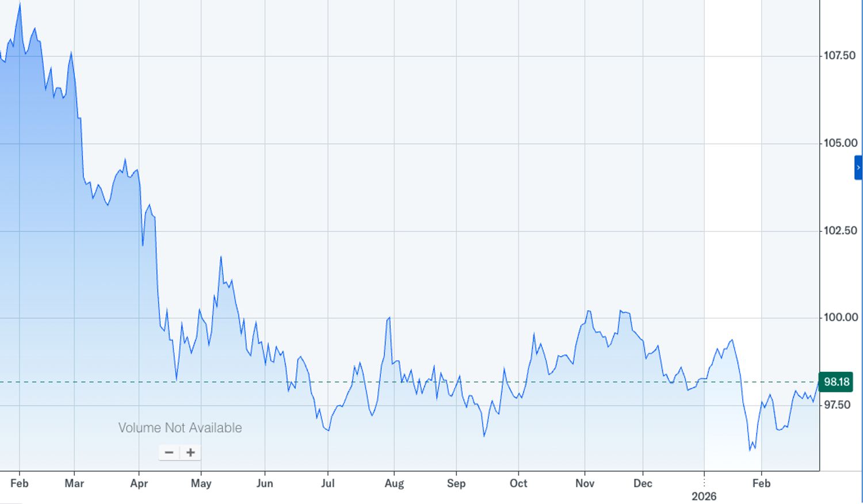Zoom out chart with the minus button

tap(169, 453)
